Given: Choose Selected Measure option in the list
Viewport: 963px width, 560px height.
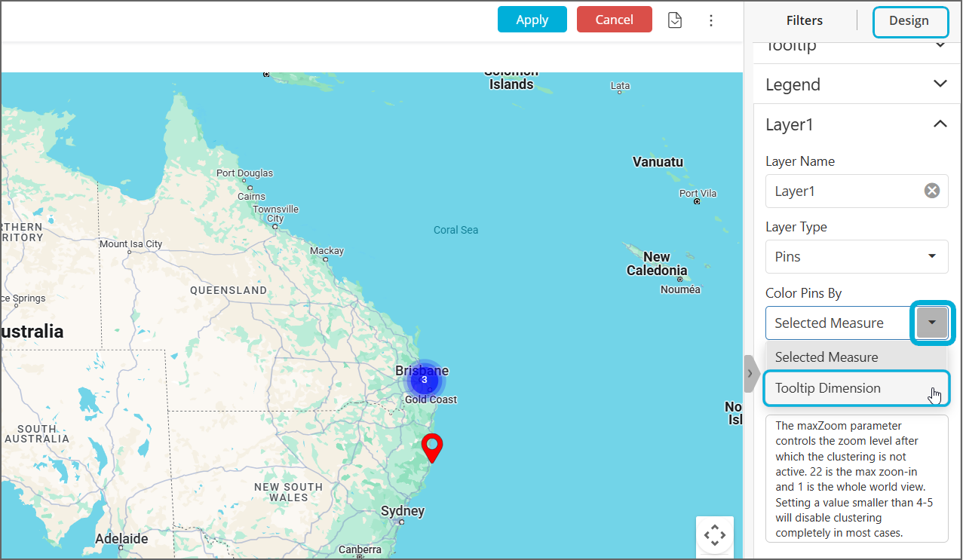Looking at the screenshot, I should pos(826,357).
